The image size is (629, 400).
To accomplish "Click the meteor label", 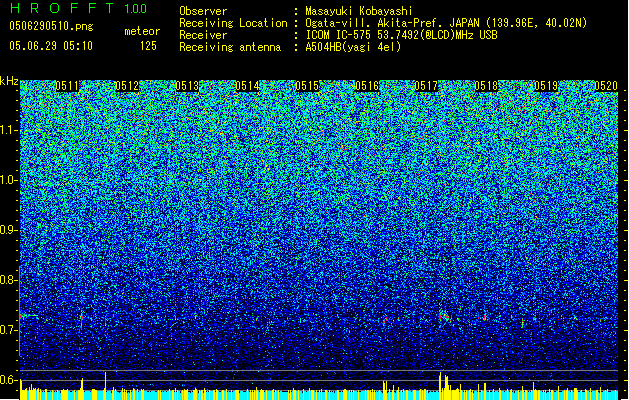I will pyautogui.click(x=142, y=31).
